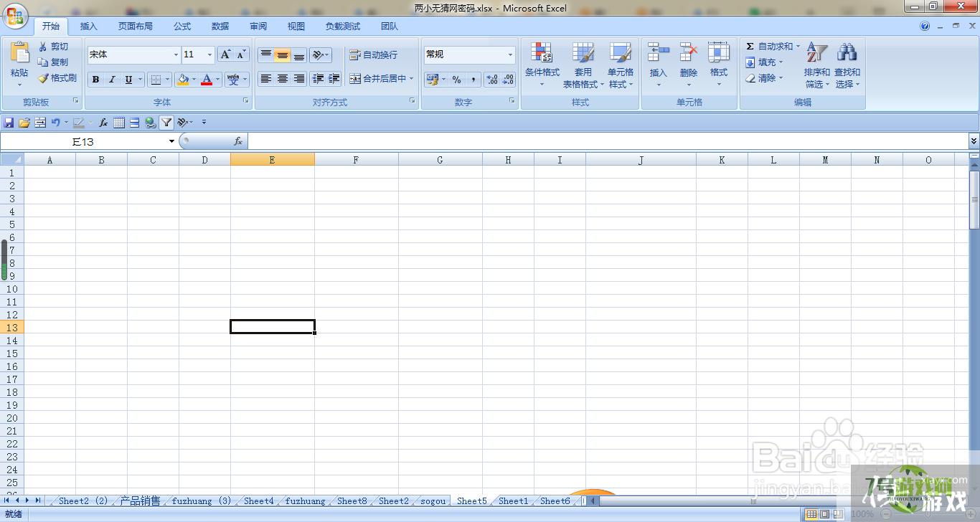Toggle bottom vertical alignment
Screen dimensions: 980x522
coord(299,55)
